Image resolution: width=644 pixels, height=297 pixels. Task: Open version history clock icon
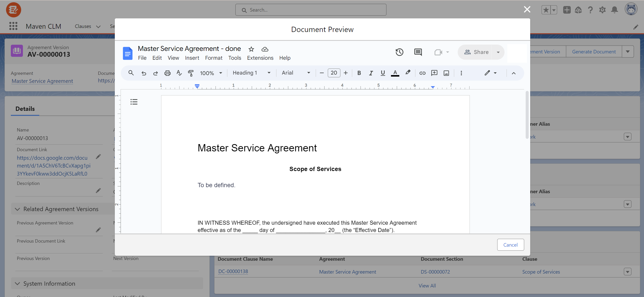pyautogui.click(x=399, y=52)
